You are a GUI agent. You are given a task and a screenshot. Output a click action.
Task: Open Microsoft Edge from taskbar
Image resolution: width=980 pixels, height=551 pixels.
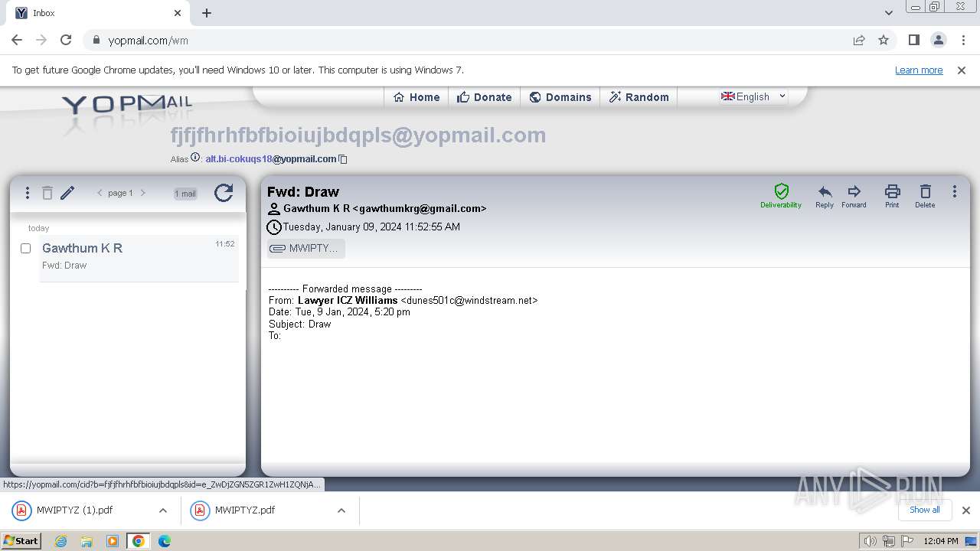165,541
